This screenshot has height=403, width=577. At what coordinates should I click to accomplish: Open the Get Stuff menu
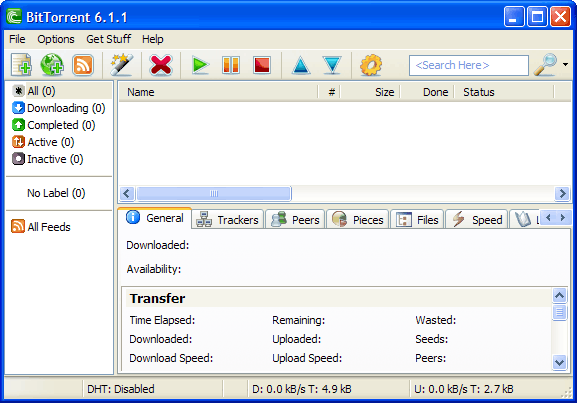109,39
